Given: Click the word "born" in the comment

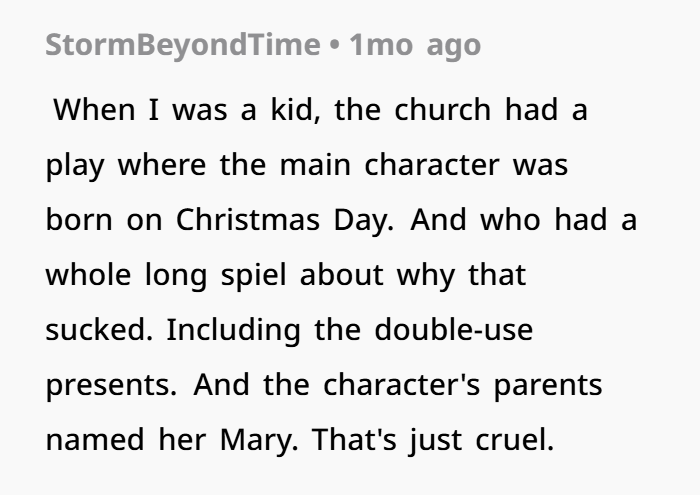Looking at the screenshot, I should point(79,220).
